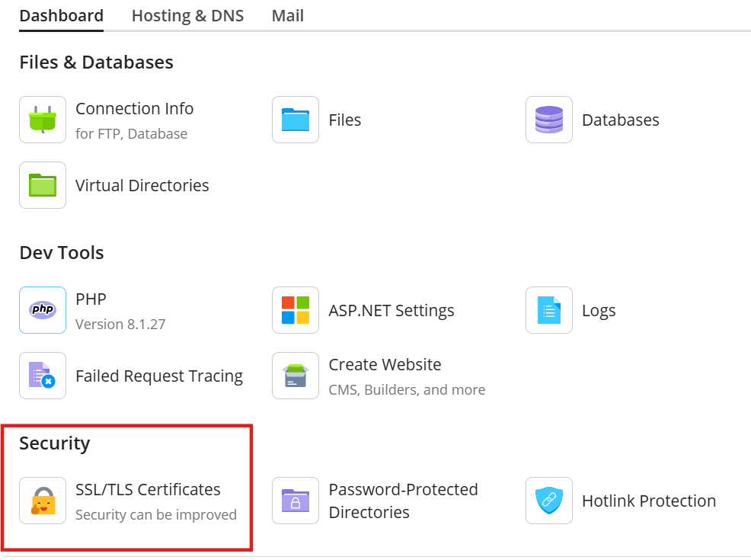Open the Failed Request Tracing icon
This screenshot has width=751, height=560.
coord(43,376)
